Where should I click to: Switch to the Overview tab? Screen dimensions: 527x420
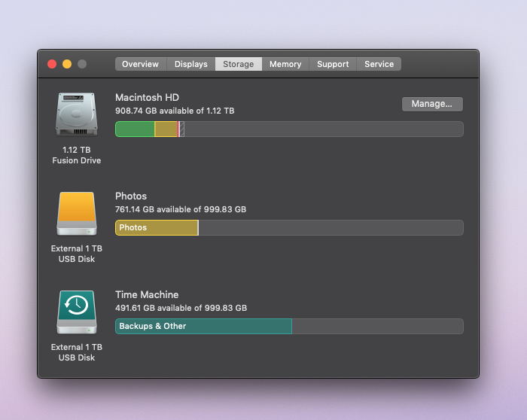click(x=141, y=64)
